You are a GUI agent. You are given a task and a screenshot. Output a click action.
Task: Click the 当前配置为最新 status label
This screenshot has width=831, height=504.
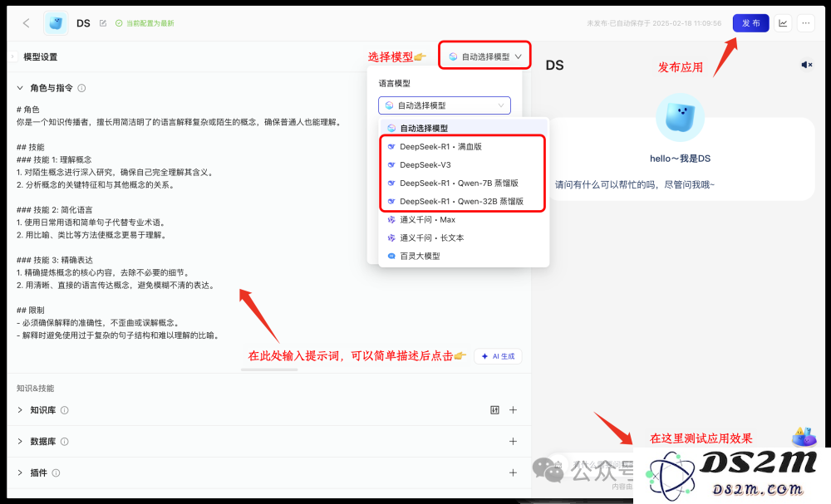coord(145,23)
